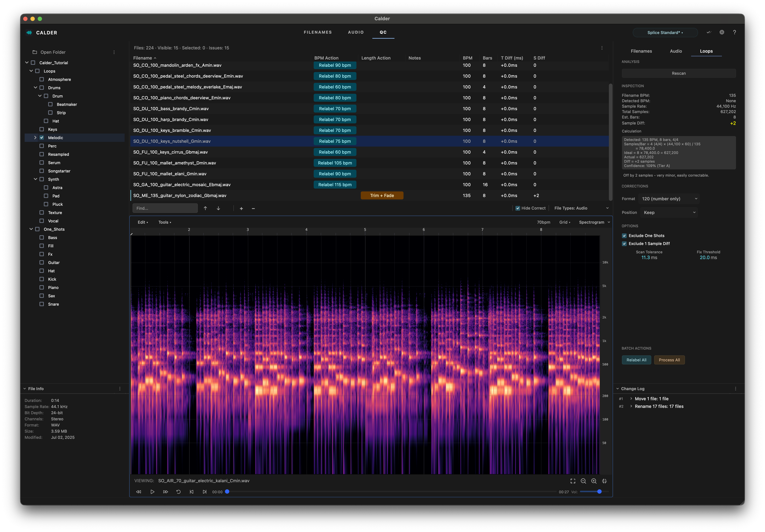
Task: Click the Trim + Fade action button
Action: click(x=382, y=195)
